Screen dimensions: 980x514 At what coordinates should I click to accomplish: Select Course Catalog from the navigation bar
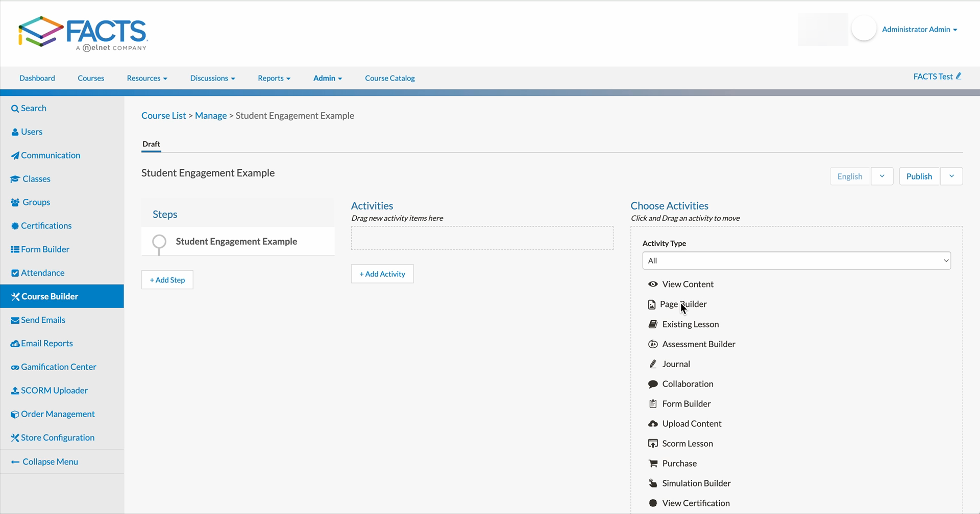389,78
